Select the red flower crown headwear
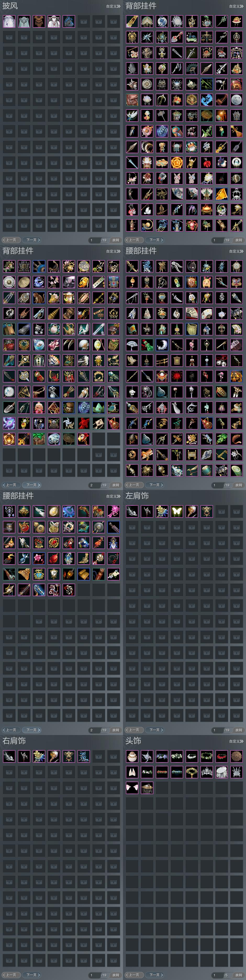 coord(221,756)
